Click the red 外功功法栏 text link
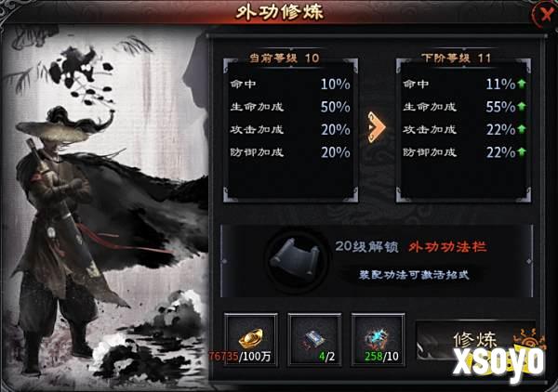This screenshot has width=558, height=392. pos(447,247)
